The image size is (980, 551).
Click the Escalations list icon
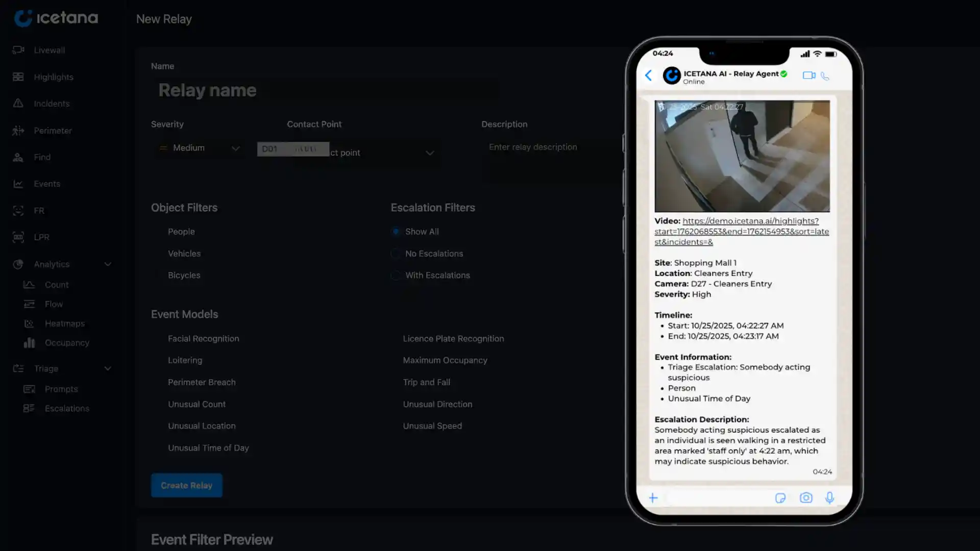(x=29, y=408)
